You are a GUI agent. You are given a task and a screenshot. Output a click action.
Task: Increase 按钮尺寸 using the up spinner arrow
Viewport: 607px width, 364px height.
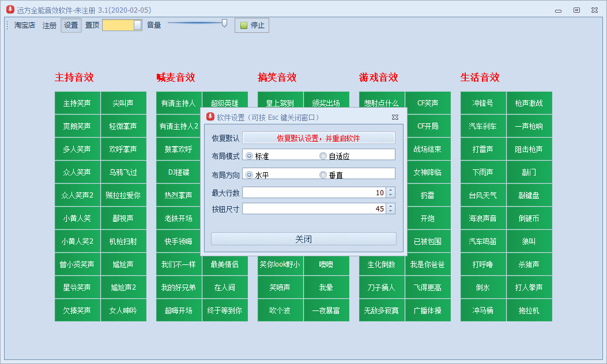click(390, 206)
